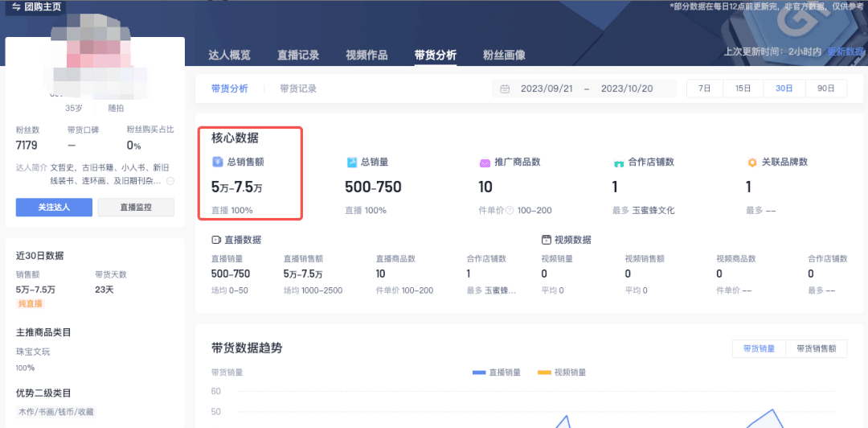Click the 上次更新时间 text
Image resolution: width=868 pixels, height=428 pixels.
773,51
